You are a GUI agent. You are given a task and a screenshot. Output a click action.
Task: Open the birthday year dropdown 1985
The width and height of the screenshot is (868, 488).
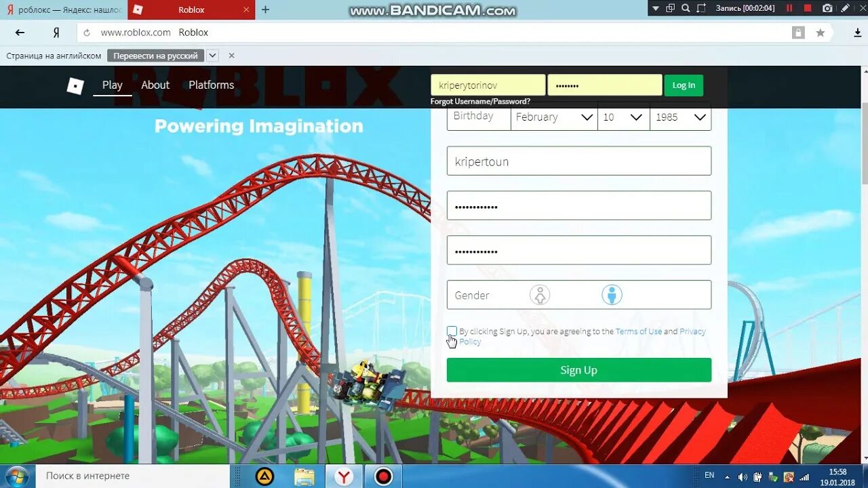(680, 117)
